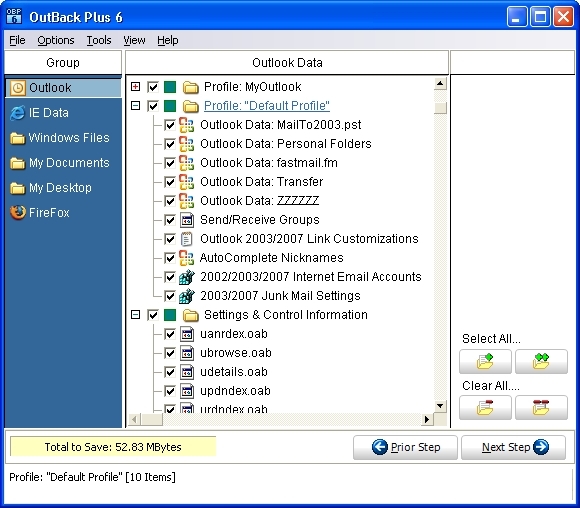Click the Junk Mail Settings icon
The height and width of the screenshot is (508, 580).
(187, 296)
